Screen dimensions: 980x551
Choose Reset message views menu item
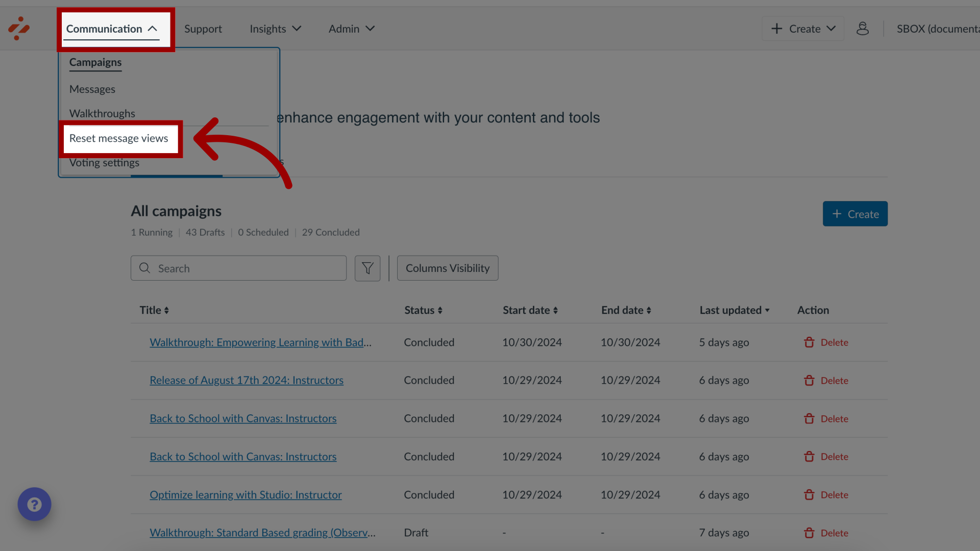click(x=119, y=138)
